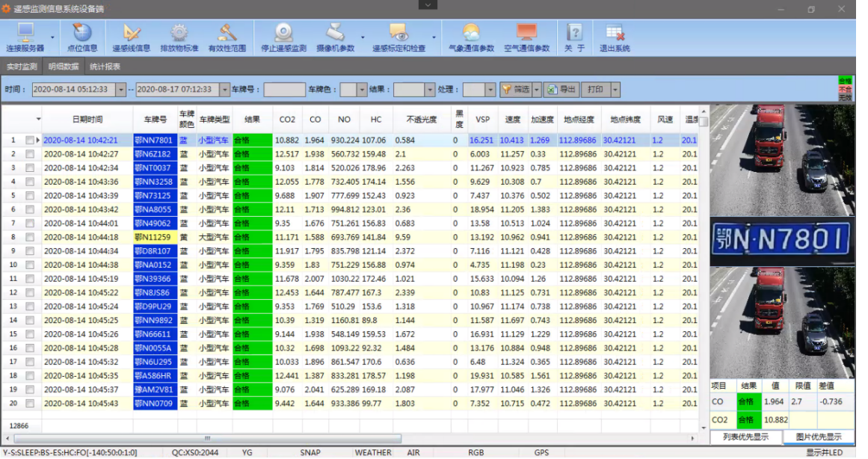Click the 连接服务器 monitor icon

pos(25,33)
